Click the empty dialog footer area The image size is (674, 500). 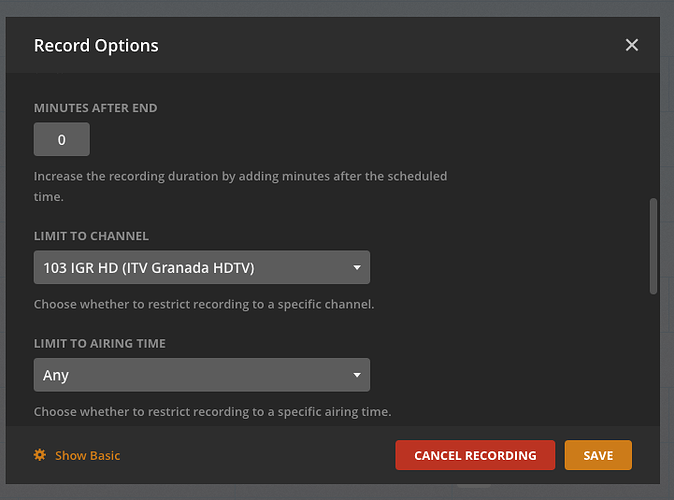(260, 455)
